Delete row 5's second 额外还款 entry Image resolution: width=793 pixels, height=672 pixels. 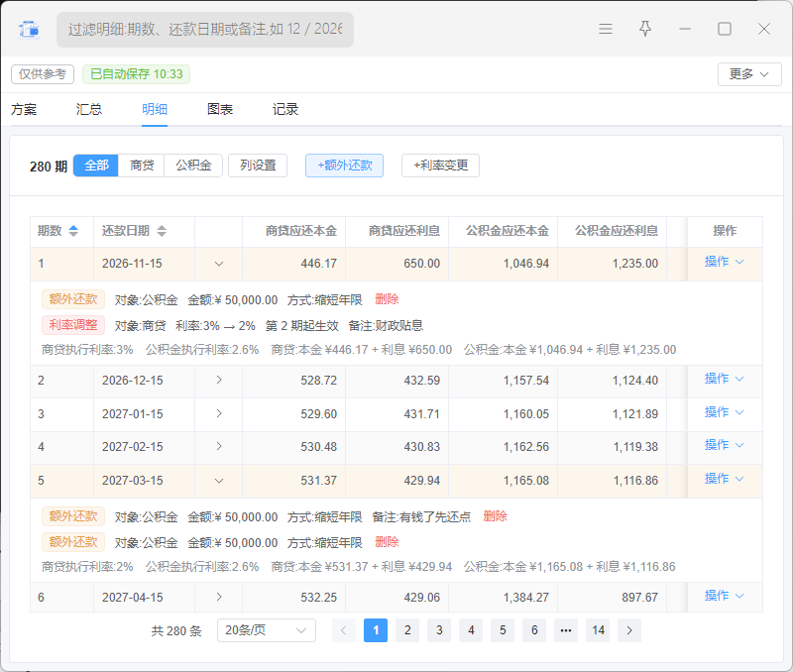[x=387, y=542]
